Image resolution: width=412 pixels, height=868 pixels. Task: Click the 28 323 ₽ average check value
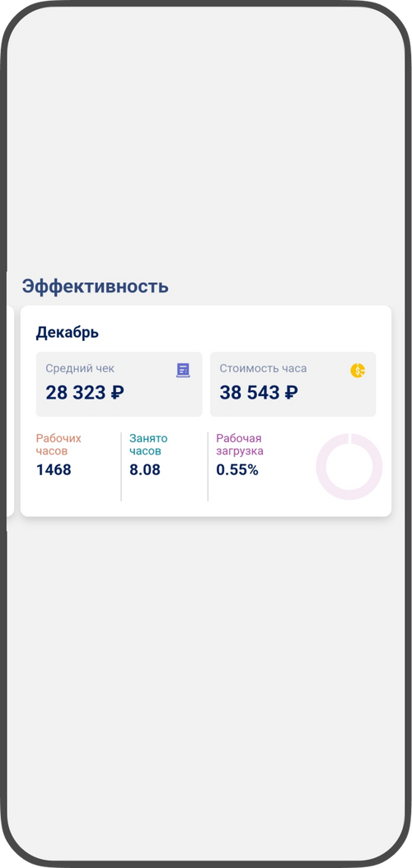85,393
